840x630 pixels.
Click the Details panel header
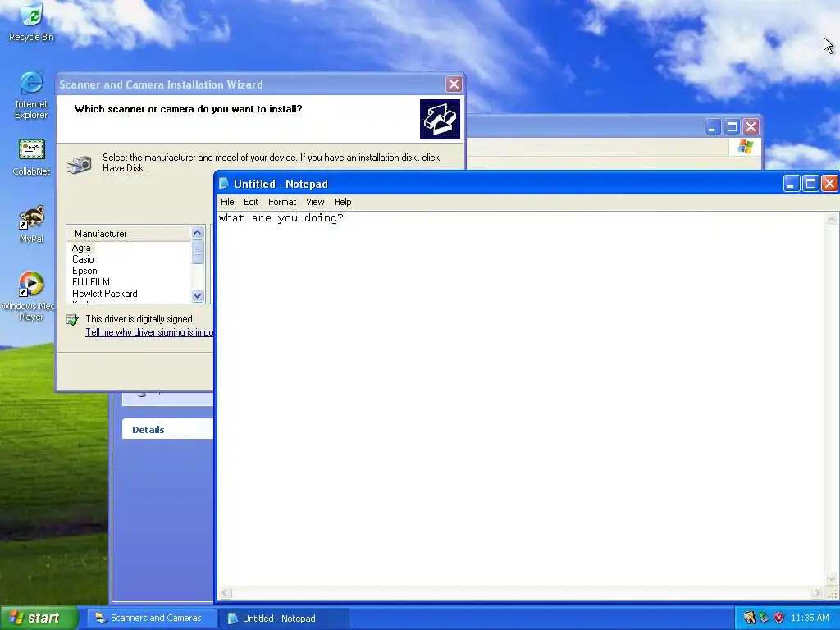pyautogui.click(x=167, y=430)
